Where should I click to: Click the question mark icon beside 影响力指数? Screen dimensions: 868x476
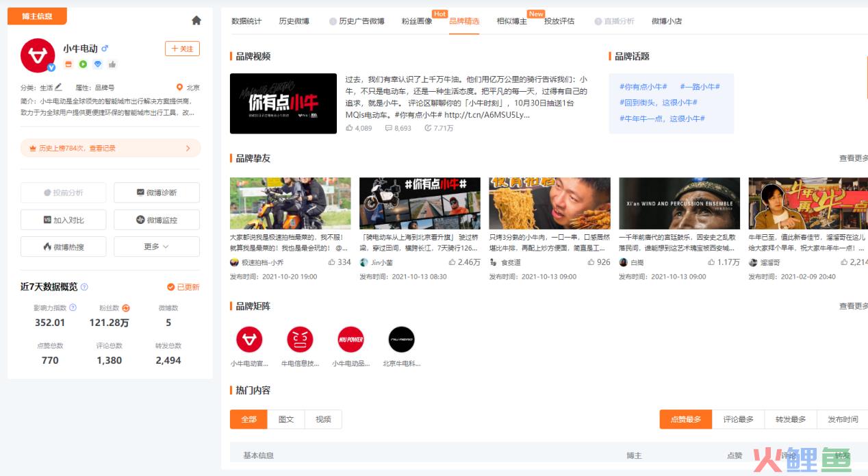coord(73,308)
